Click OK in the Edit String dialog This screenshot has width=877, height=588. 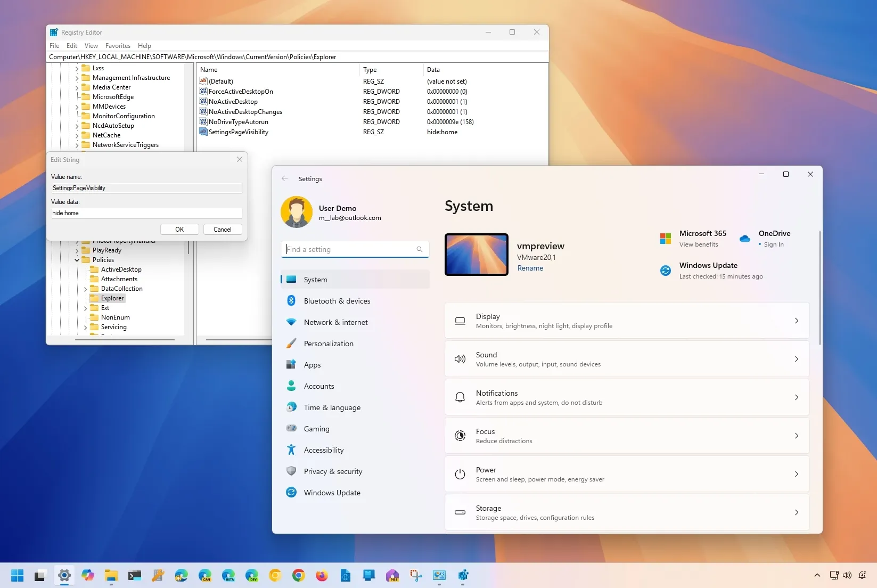(x=179, y=229)
